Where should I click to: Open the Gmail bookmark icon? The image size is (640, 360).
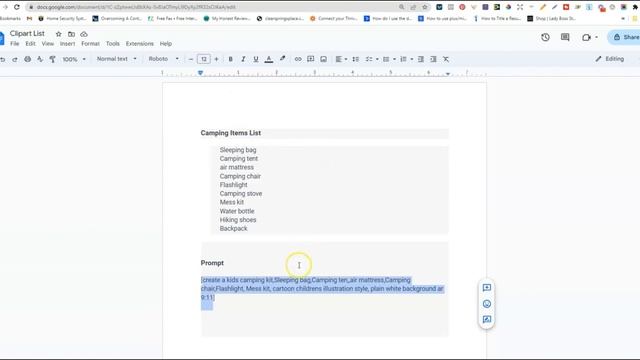pyautogui.click(x=29, y=18)
